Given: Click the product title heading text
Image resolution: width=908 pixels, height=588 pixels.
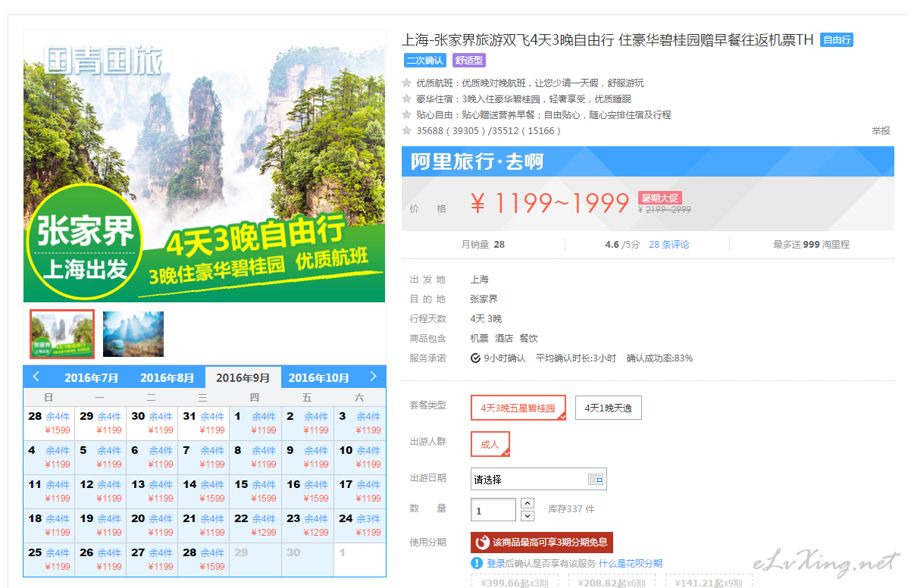Looking at the screenshot, I should point(607,40).
